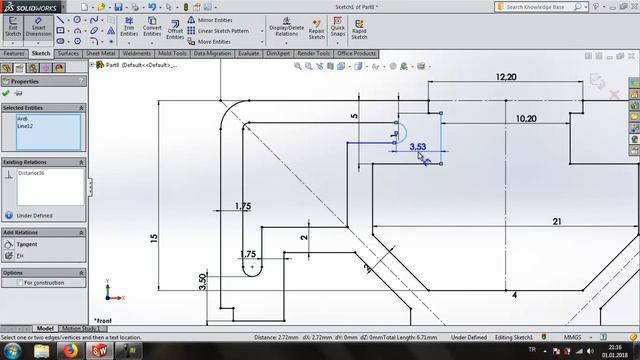Collapse the Selected Entities section
The image size is (640, 360).
[x=81, y=108]
